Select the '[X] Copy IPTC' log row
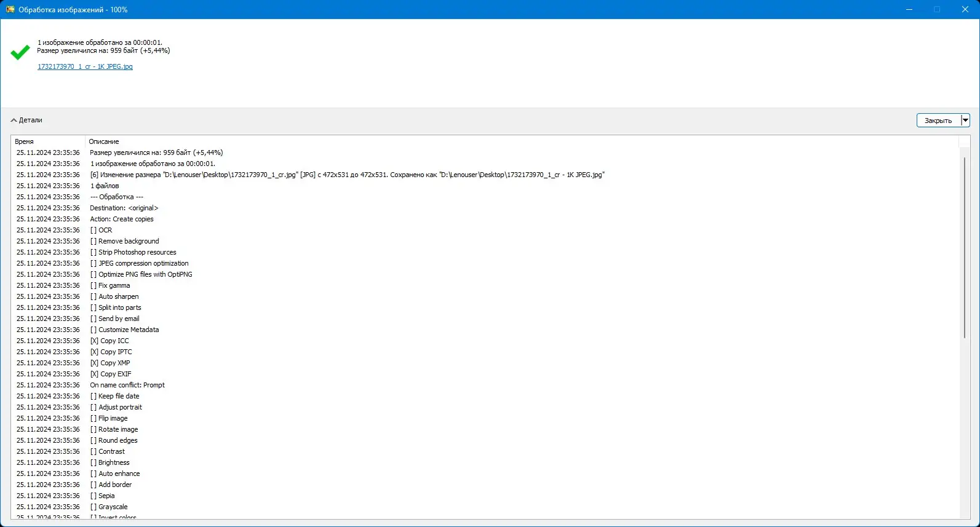Viewport: 980px width, 527px height. 485,352
